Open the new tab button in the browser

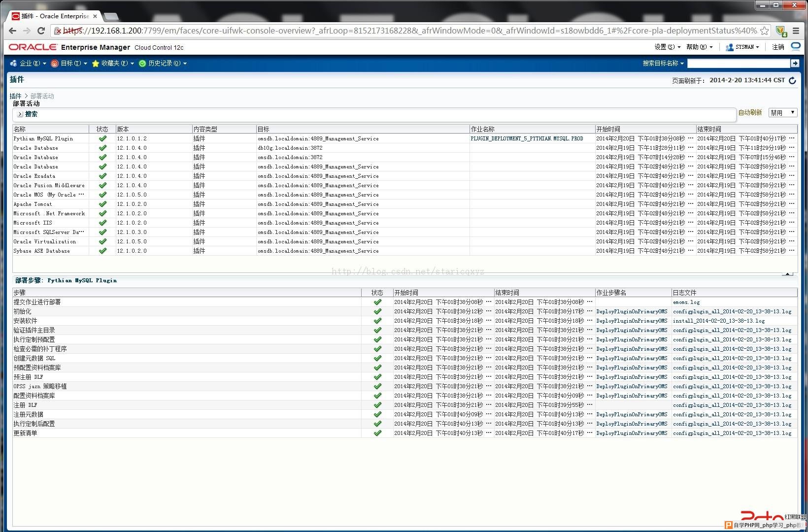click(112, 16)
